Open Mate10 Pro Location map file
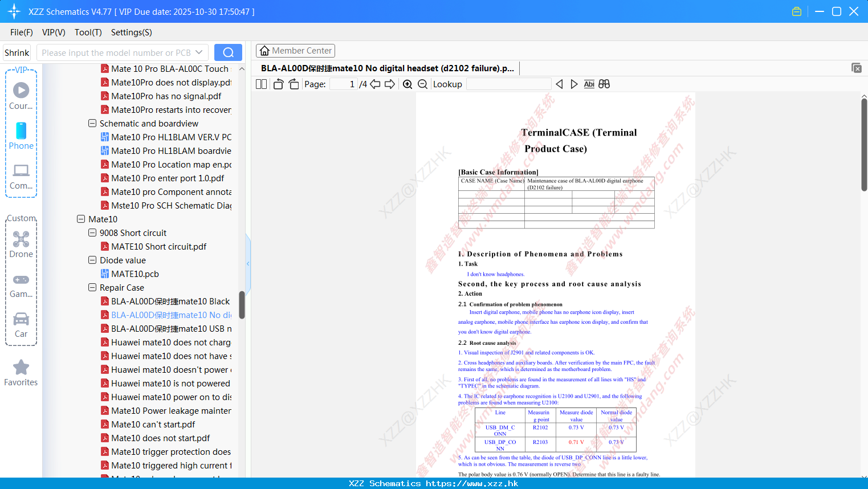The image size is (868, 489). (166, 165)
